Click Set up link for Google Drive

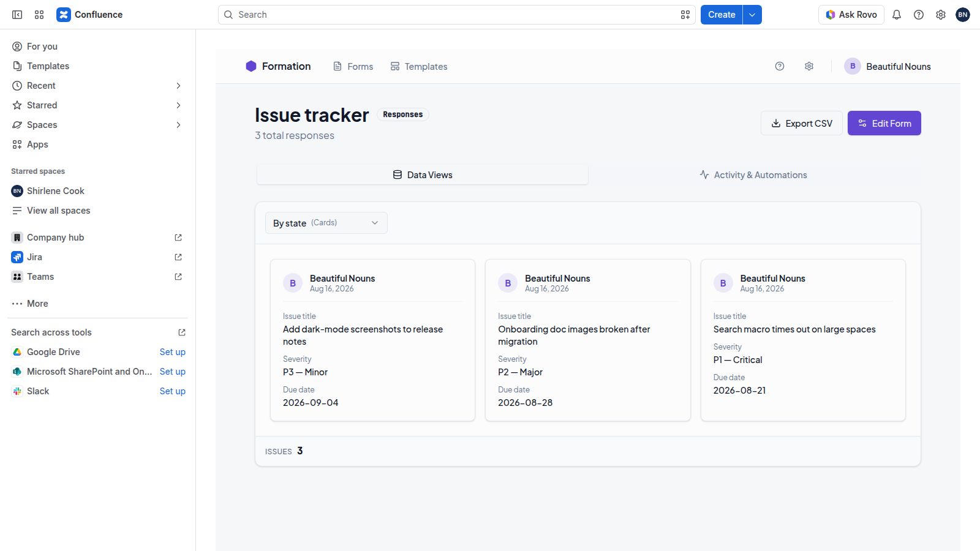(x=173, y=352)
